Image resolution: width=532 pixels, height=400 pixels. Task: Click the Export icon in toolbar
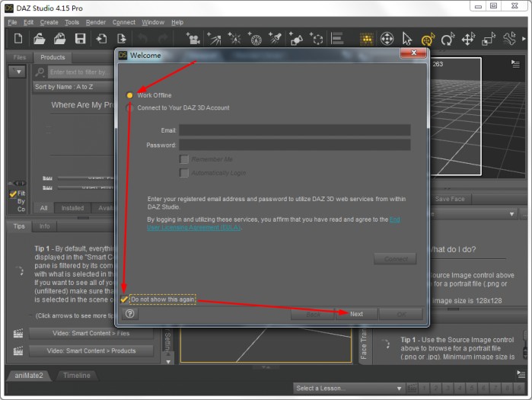(x=122, y=38)
